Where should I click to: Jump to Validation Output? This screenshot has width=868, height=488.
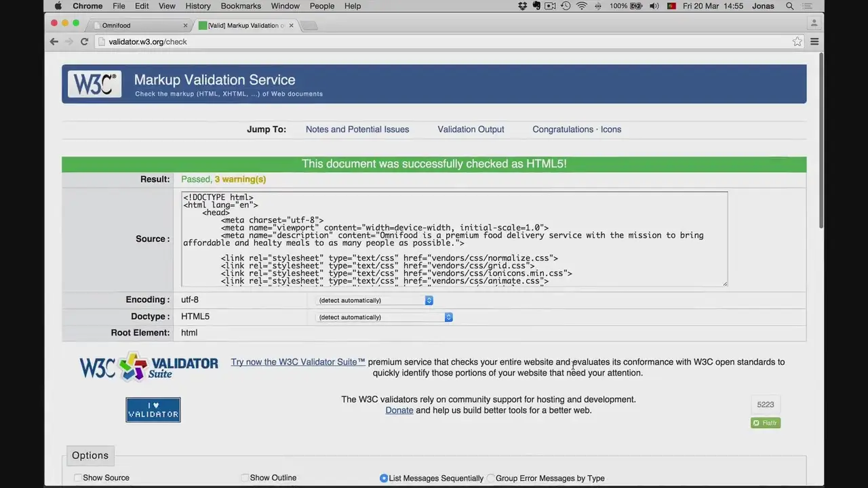coord(471,129)
